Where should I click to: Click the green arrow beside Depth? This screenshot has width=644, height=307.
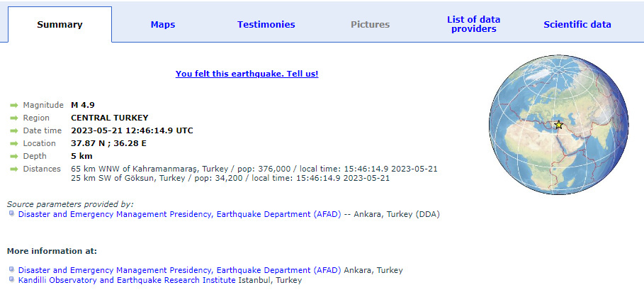click(x=13, y=156)
